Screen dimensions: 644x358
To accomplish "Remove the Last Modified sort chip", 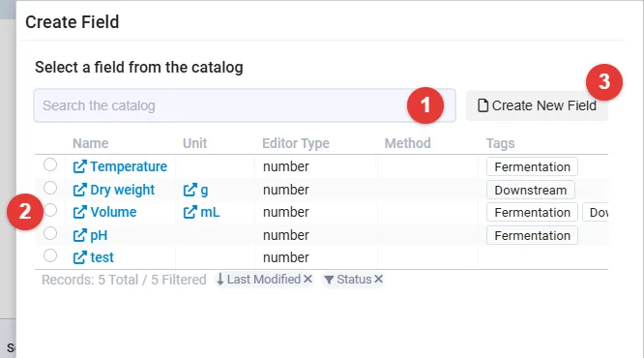I will pyautogui.click(x=307, y=279).
